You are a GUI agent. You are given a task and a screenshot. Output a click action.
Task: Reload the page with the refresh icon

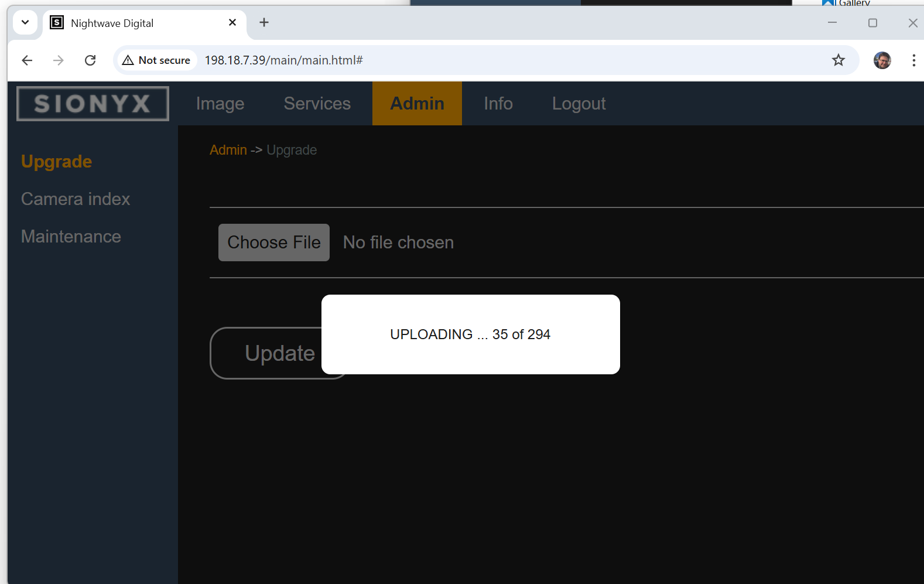point(90,60)
